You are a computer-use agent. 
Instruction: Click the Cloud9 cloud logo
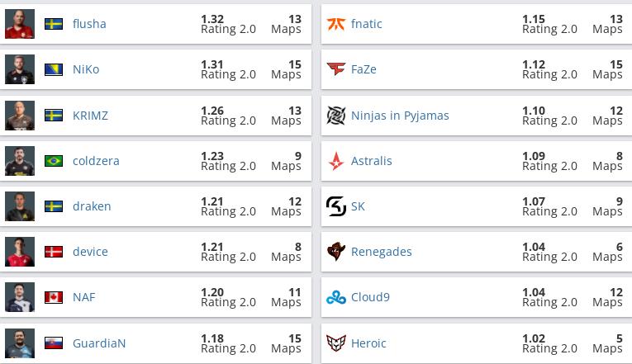point(335,298)
